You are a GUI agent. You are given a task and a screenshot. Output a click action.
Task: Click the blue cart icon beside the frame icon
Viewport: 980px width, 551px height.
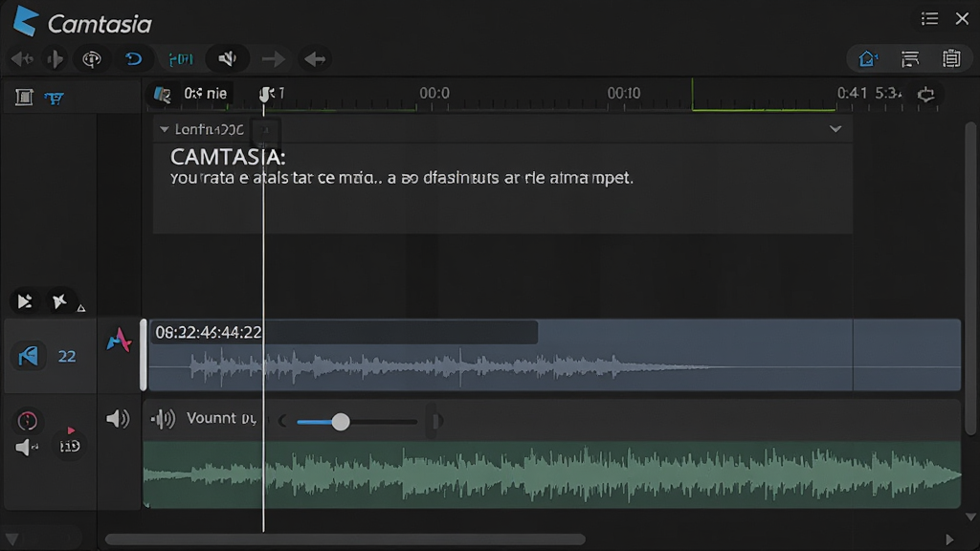(54, 98)
